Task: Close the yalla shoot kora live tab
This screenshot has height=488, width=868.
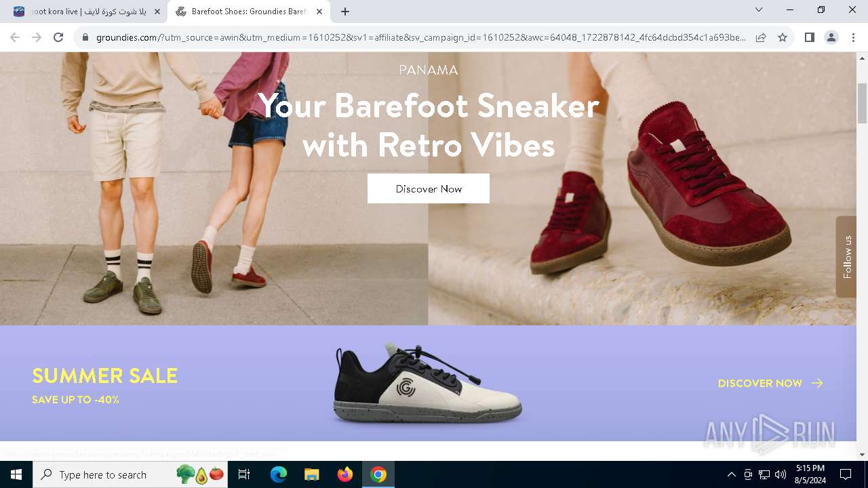Action: pyautogui.click(x=157, y=12)
